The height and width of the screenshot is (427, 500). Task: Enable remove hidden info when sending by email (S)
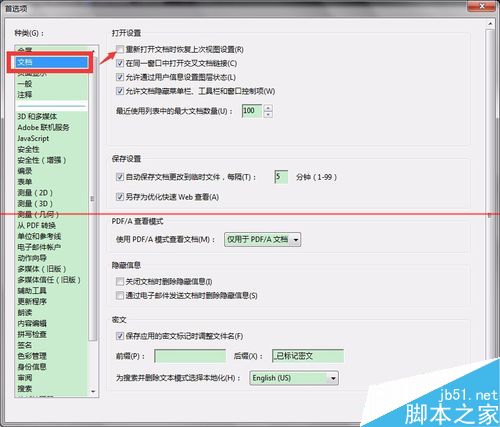tap(120, 295)
